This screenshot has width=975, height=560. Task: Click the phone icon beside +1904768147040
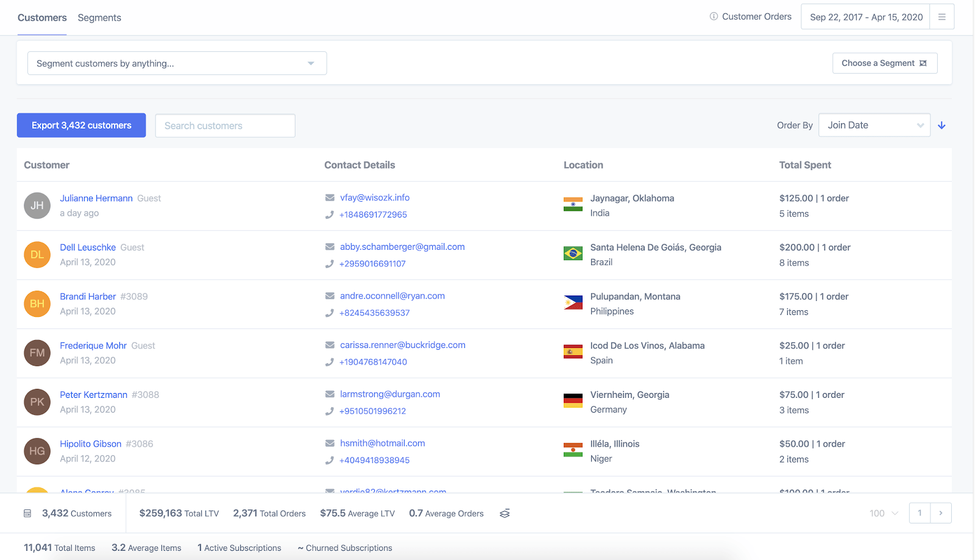(x=330, y=362)
